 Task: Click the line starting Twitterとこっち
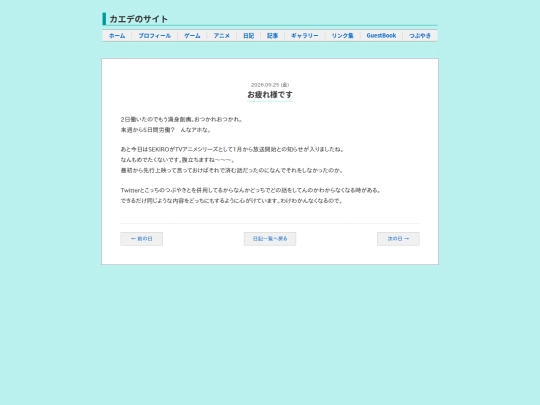(251, 190)
